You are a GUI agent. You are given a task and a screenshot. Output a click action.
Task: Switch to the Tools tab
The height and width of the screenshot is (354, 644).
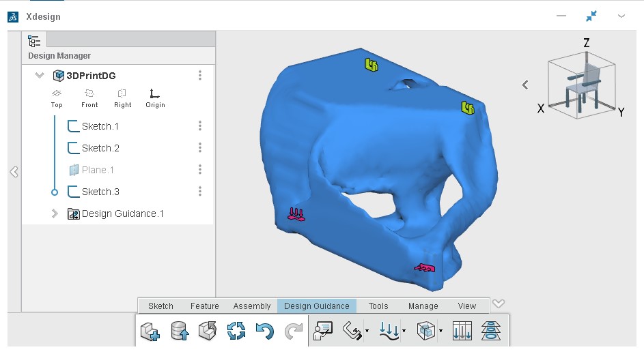(378, 306)
